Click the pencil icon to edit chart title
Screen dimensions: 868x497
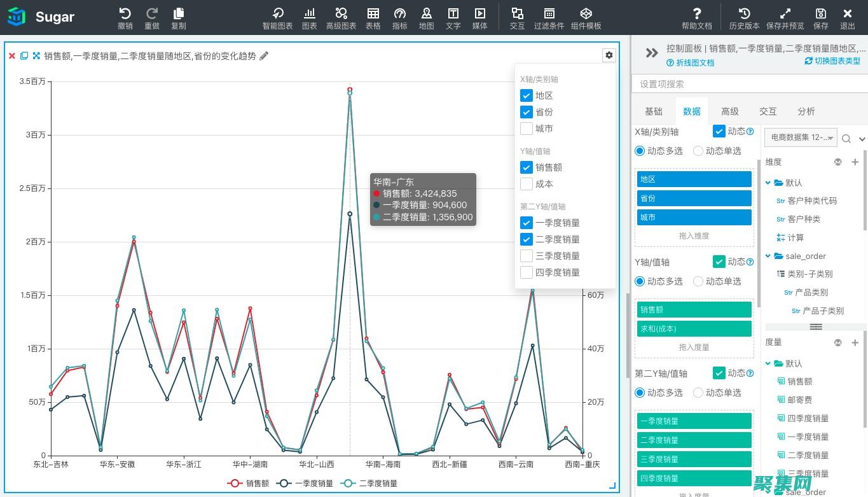264,56
